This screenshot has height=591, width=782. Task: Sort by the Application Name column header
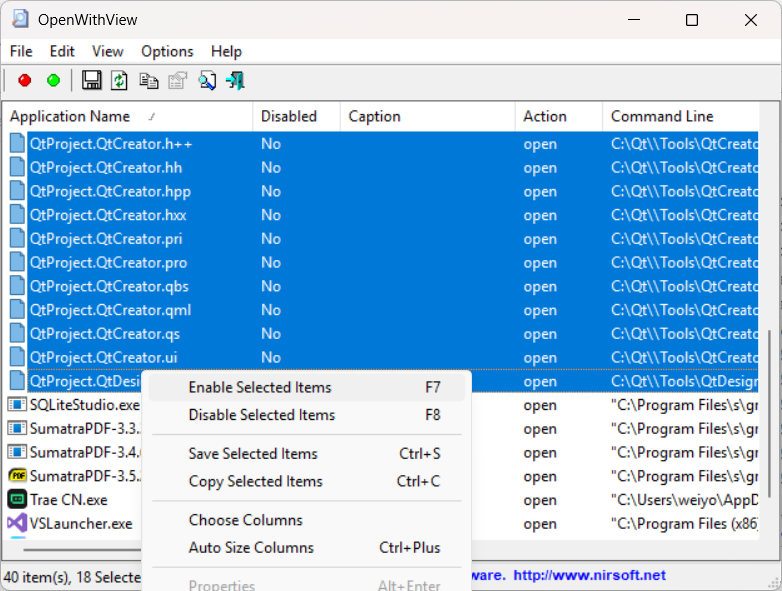(x=128, y=116)
